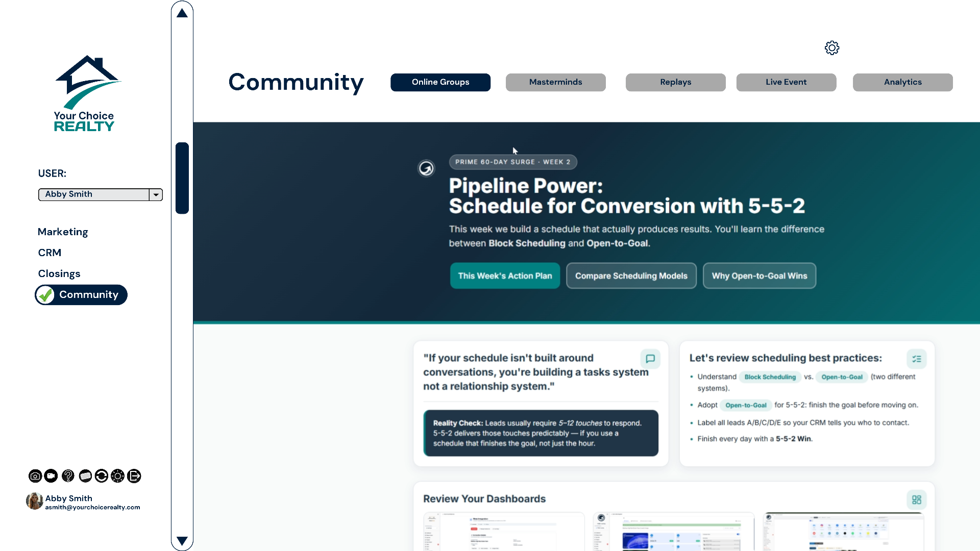
Task: Click the Review Your Dashboards heading
Action: [x=484, y=499]
